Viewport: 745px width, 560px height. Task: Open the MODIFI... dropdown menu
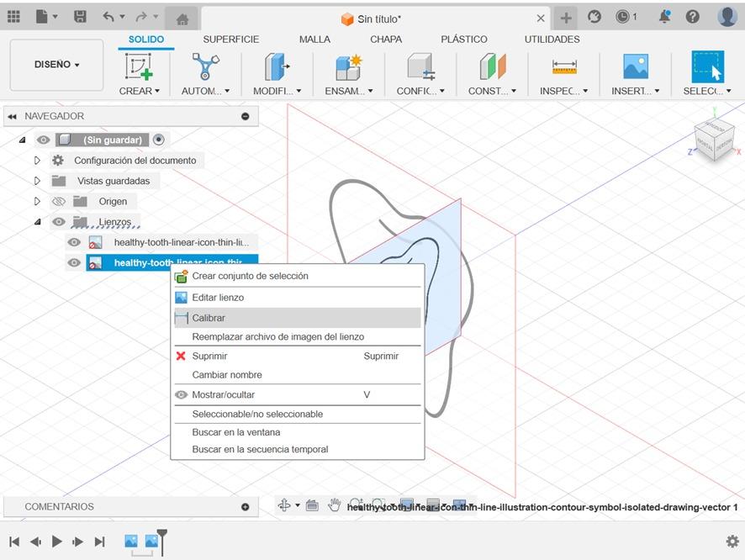(277, 91)
